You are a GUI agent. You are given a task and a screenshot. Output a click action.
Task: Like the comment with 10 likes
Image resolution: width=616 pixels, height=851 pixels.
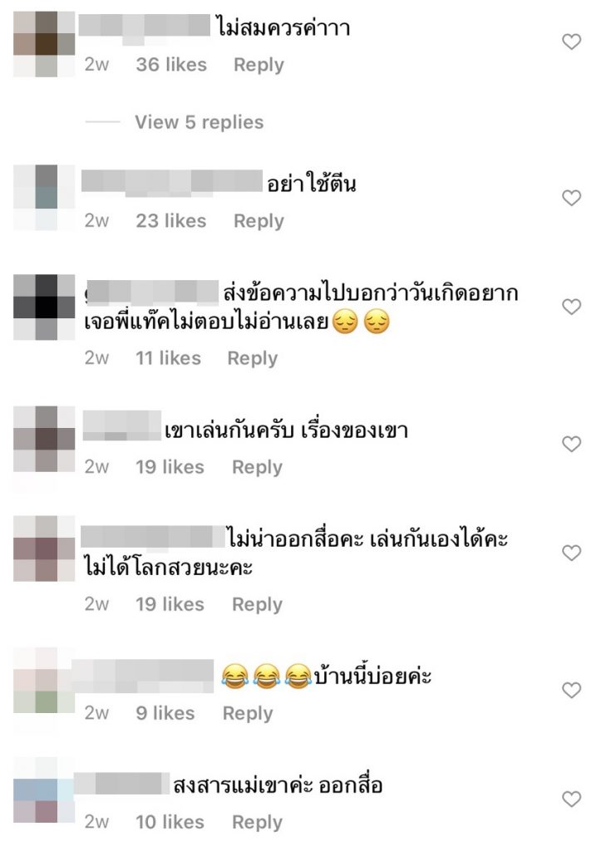(x=571, y=799)
